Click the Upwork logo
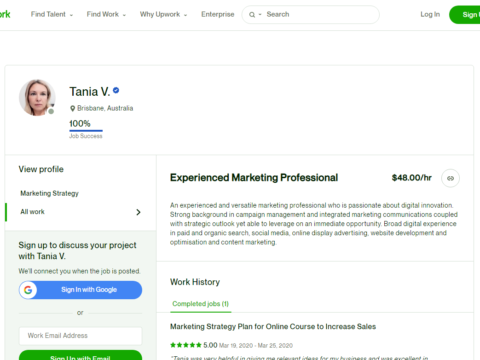The width and height of the screenshot is (480, 360). tap(5, 14)
